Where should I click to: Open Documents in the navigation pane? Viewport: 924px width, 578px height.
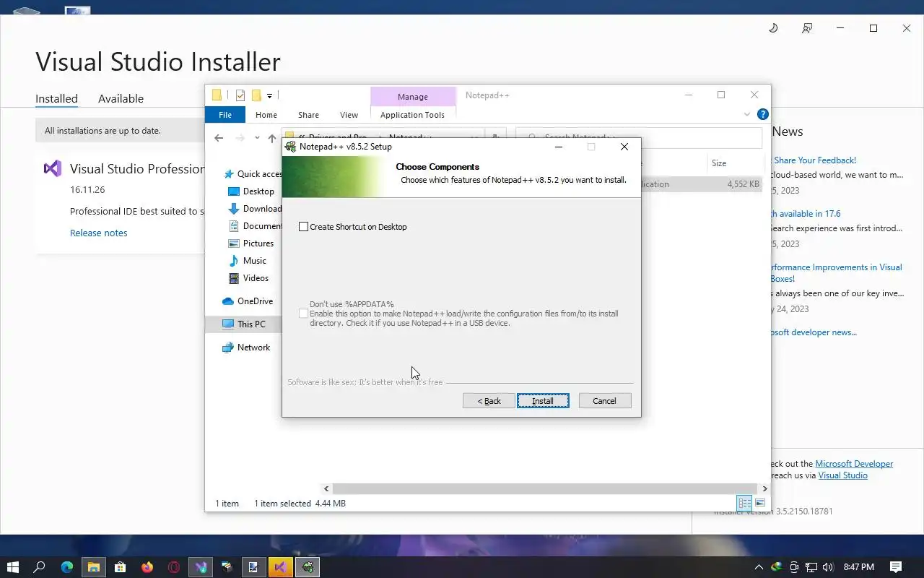tap(255, 226)
